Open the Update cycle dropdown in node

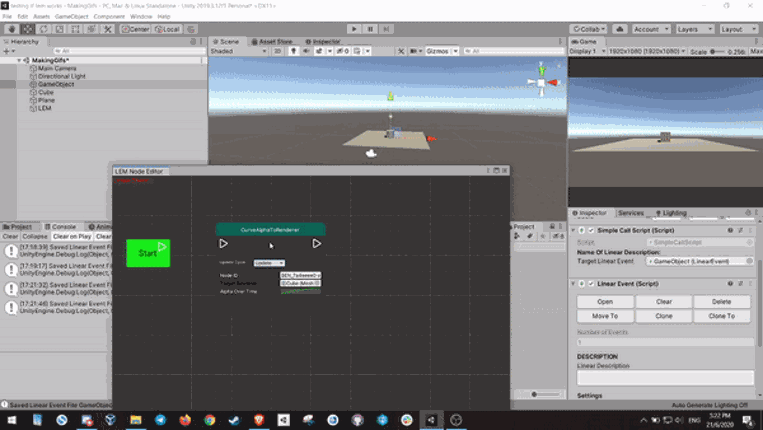(269, 263)
